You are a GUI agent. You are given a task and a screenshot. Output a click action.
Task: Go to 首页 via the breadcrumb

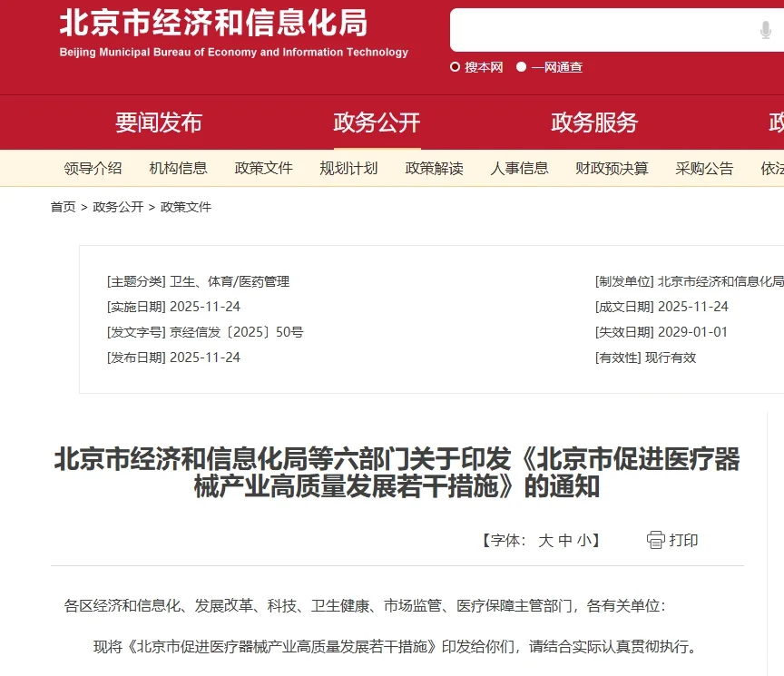[63, 207]
